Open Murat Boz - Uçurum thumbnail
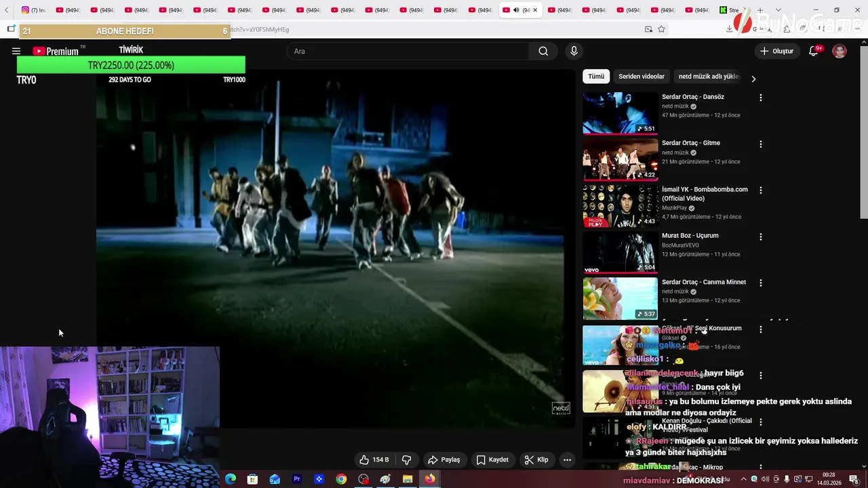This screenshot has height=488, width=868. coord(620,252)
